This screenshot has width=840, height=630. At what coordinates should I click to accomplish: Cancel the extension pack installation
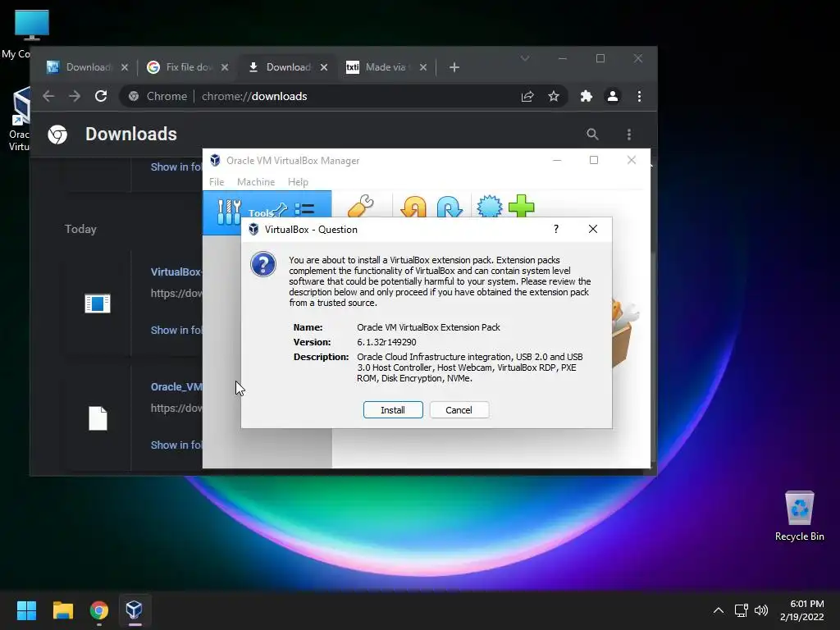pyautogui.click(x=459, y=410)
